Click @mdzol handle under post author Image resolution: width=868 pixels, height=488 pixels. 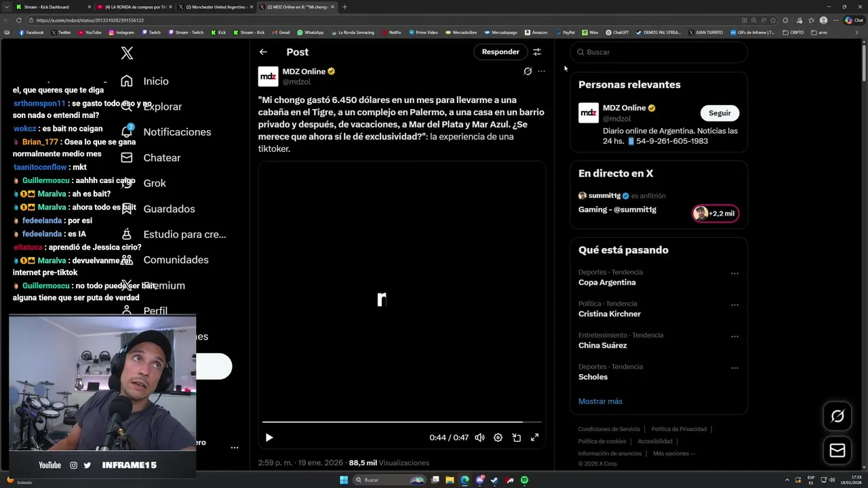pos(296,82)
